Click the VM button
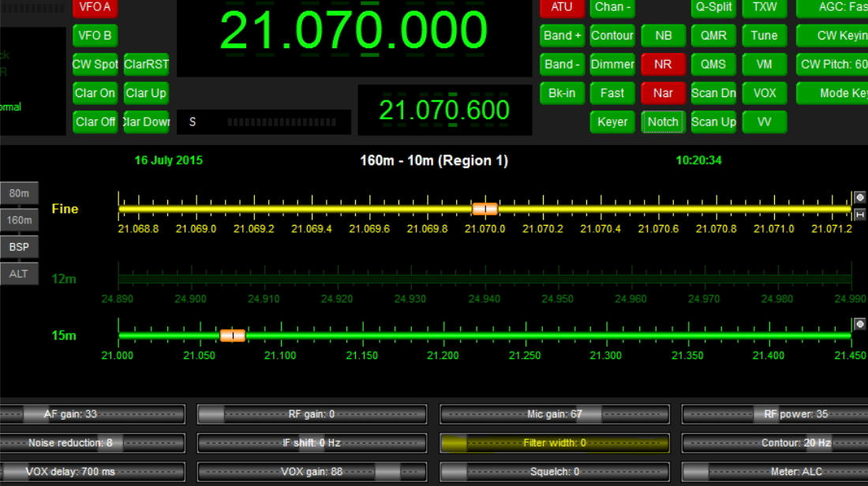The image size is (868, 486). pos(765,65)
